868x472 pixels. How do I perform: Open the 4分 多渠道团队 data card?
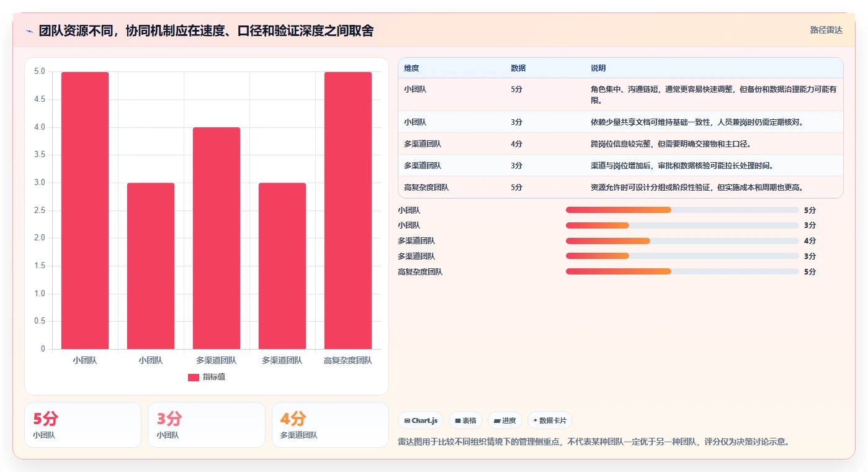click(330, 425)
